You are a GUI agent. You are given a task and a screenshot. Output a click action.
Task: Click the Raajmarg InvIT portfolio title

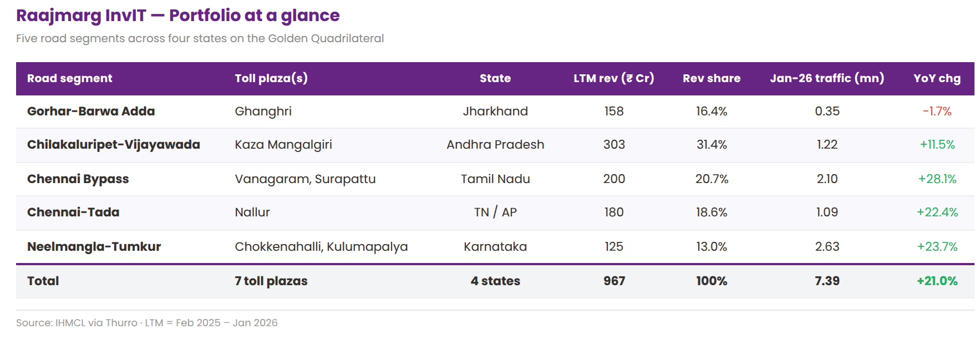tap(177, 16)
